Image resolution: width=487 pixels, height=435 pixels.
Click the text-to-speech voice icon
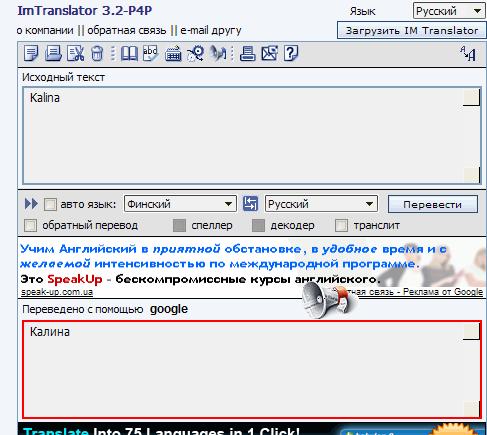tap(218, 53)
